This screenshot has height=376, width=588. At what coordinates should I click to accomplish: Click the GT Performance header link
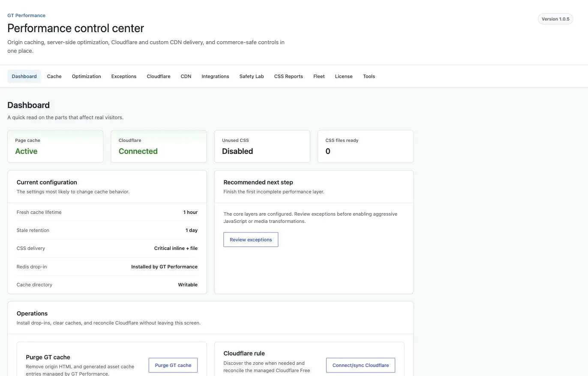pos(26,15)
